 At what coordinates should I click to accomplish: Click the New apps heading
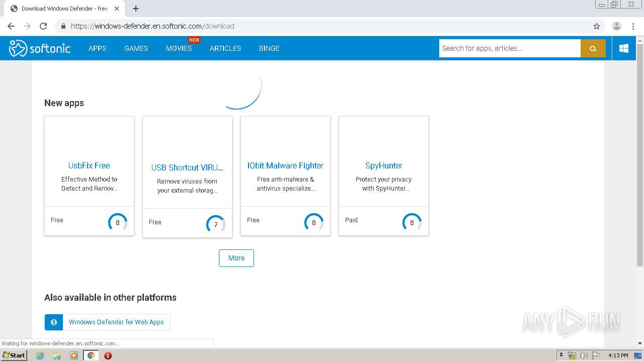[64, 103]
